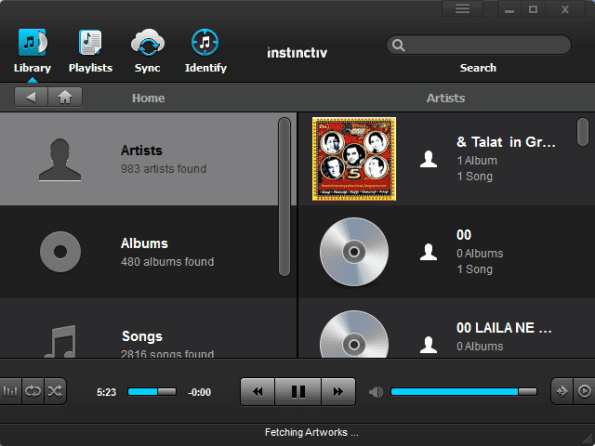Toggle shuffle mode
This screenshot has width=595, height=446.
tap(55, 391)
